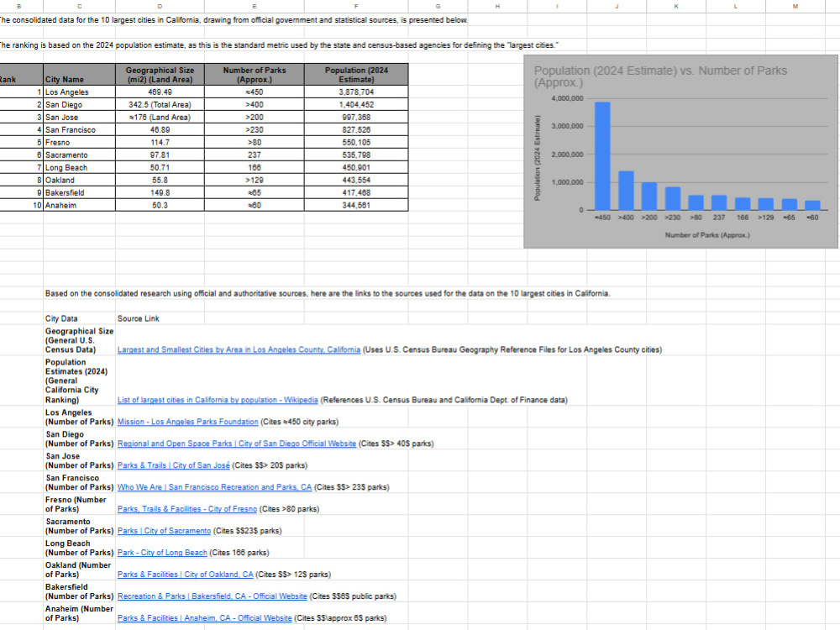Open Park - City of Long Beach link
The width and height of the screenshot is (840, 630).
[x=162, y=553]
